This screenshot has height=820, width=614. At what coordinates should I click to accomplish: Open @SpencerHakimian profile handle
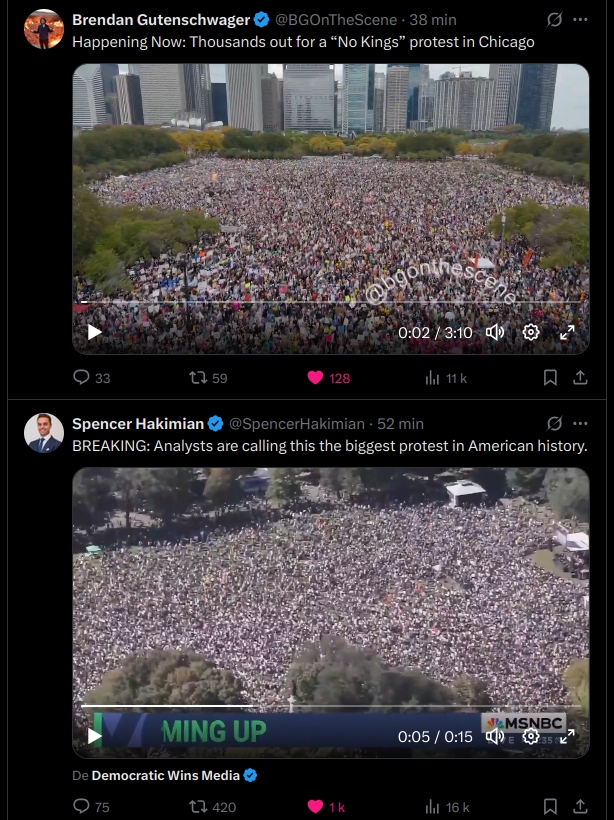click(x=297, y=424)
